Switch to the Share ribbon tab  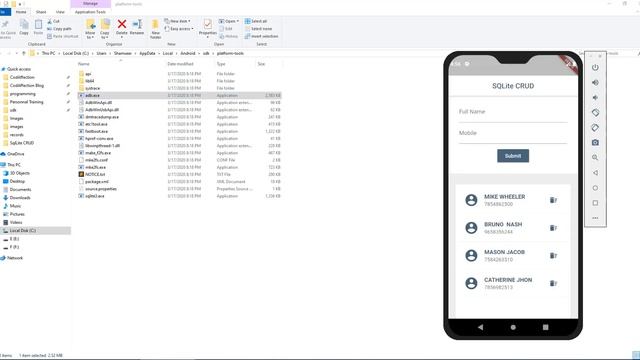(41, 12)
